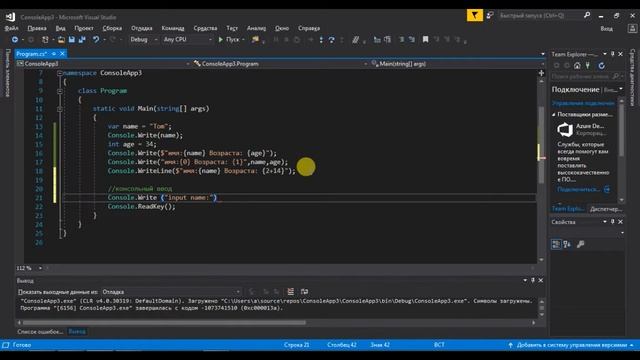Screen dimensions: 640x360
Task: Toggle a bookmark with the bookmark icon
Action: click(425, 39)
